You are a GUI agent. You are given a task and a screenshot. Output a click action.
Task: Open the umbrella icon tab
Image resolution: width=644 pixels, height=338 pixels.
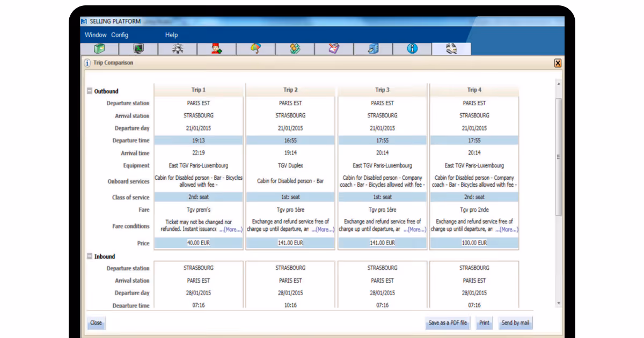(x=256, y=49)
